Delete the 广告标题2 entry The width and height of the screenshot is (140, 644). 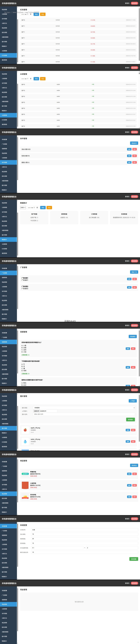135,287
